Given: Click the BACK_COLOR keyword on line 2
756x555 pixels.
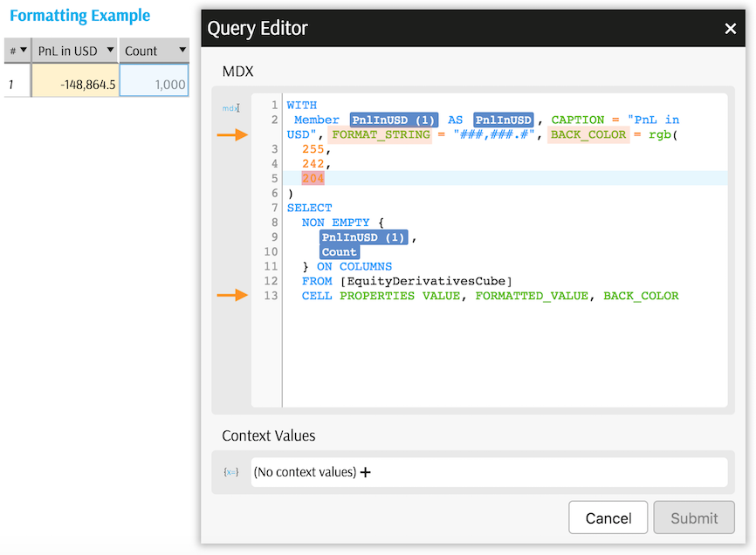Looking at the screenshot, I should click(x=588, y=134).
